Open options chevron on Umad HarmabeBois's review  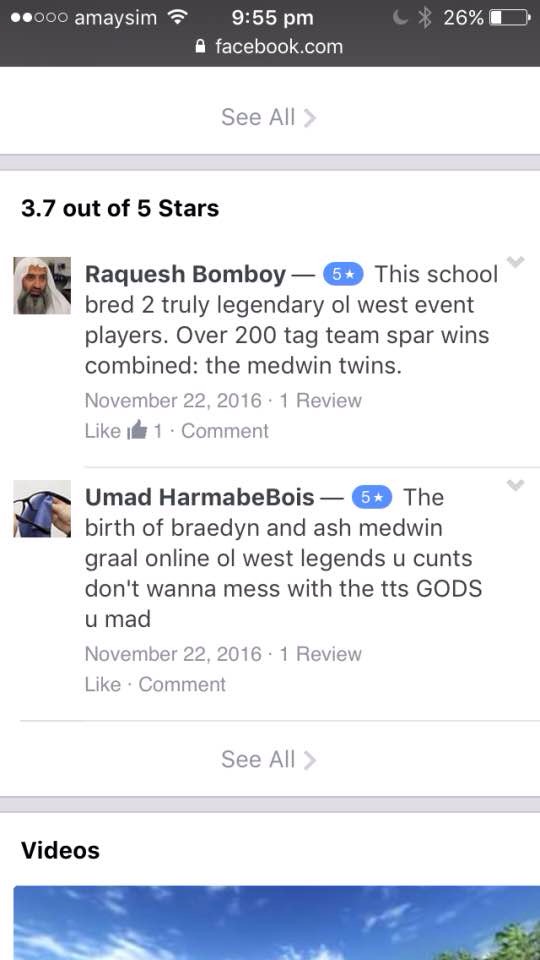click(516, 486)
